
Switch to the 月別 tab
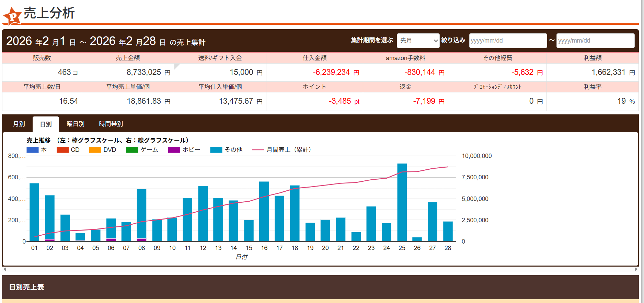click(19, 124)
